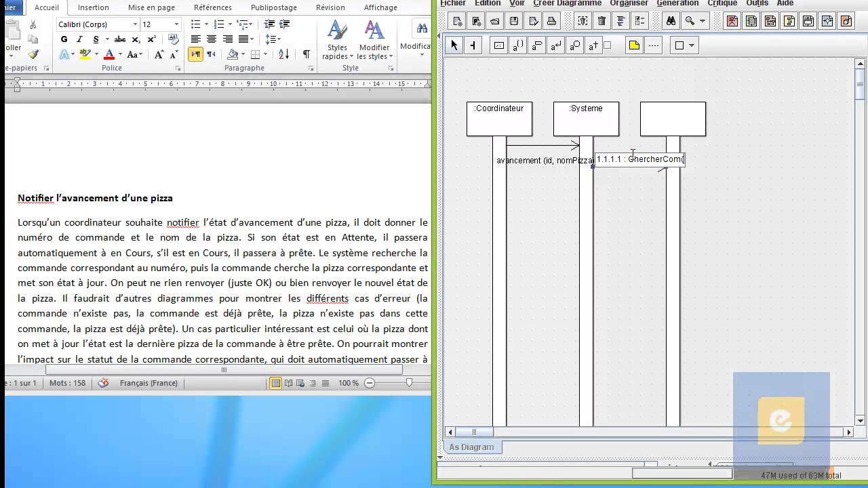Viewport: 868px width, 488px height.
Task: Open the font size 12 dropdown
Action: coord(176,24)
